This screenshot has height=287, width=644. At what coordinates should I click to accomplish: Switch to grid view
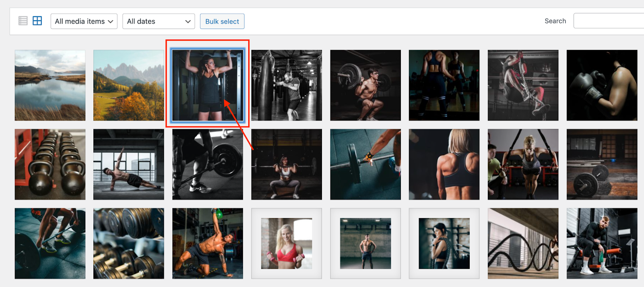[x=37, y=21]
